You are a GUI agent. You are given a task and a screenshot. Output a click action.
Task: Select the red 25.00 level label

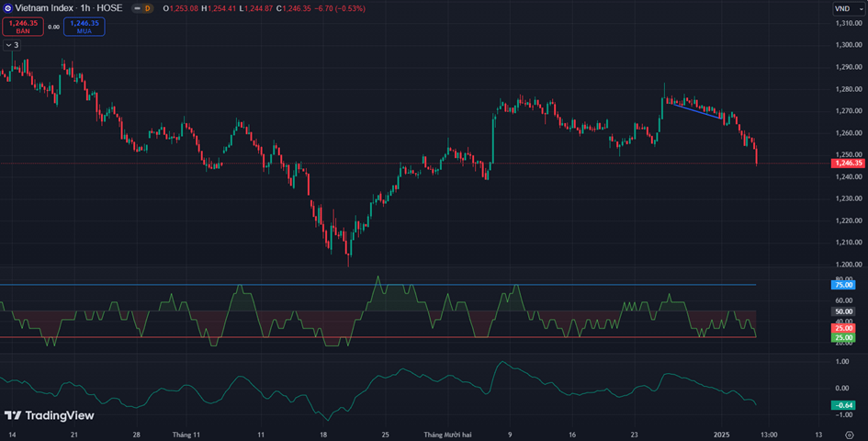tap(843, 328)
